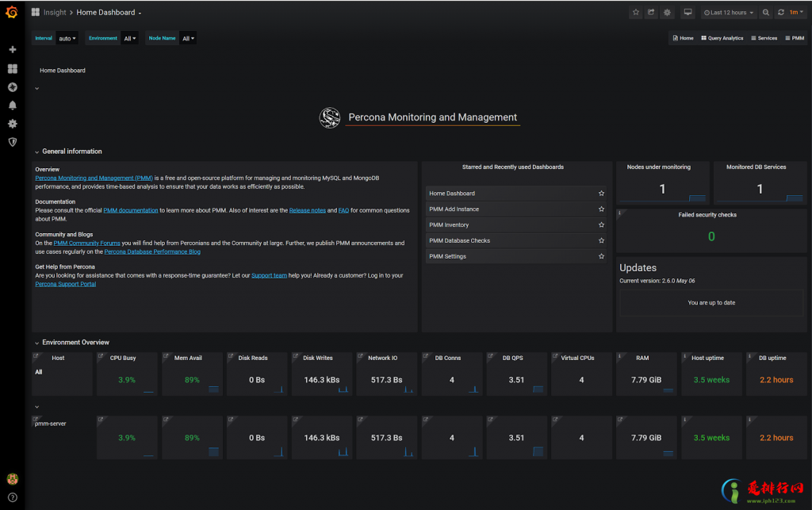Share the dashboard using the share icon
The width and height of the screenshot is (812, 510).
point(651,13)
